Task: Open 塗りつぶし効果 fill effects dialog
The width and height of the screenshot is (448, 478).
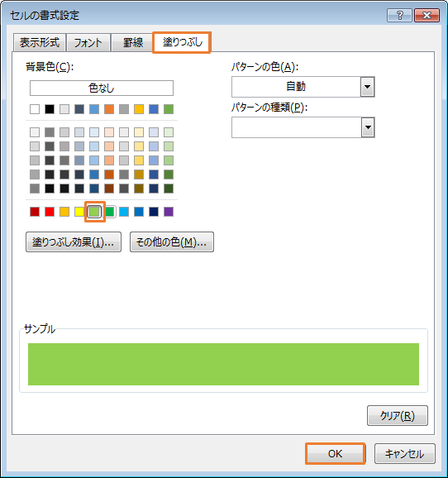Action: (x=74, y=242)
